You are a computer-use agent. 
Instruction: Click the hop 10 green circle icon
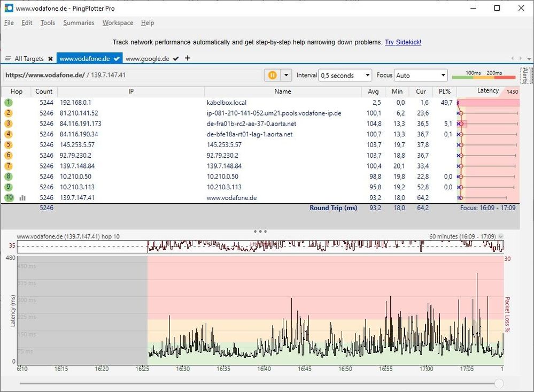(9, 197)
